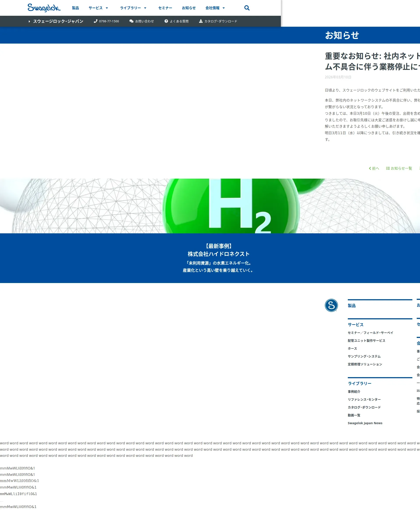Image resolution: width=420 pixels, height=510 pixels.
Task: Expand the ライブラリー dropdown menu
Action: tap(133, 8)
